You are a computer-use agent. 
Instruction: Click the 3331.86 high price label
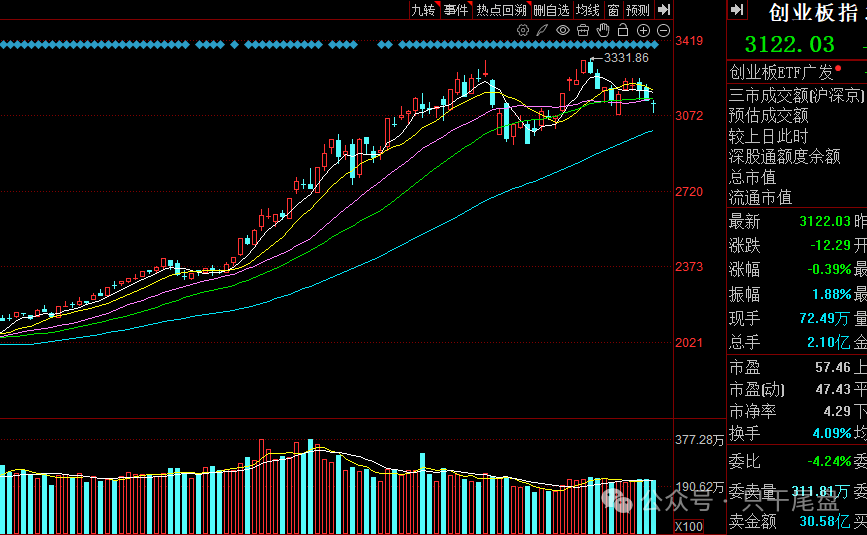click(x=626, y=58)
